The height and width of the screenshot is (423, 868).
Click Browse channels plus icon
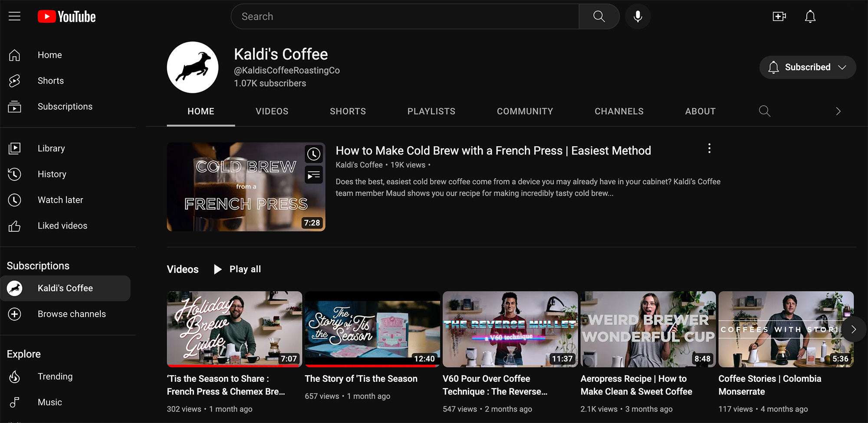pyautogui.click(x=14, y=314)
